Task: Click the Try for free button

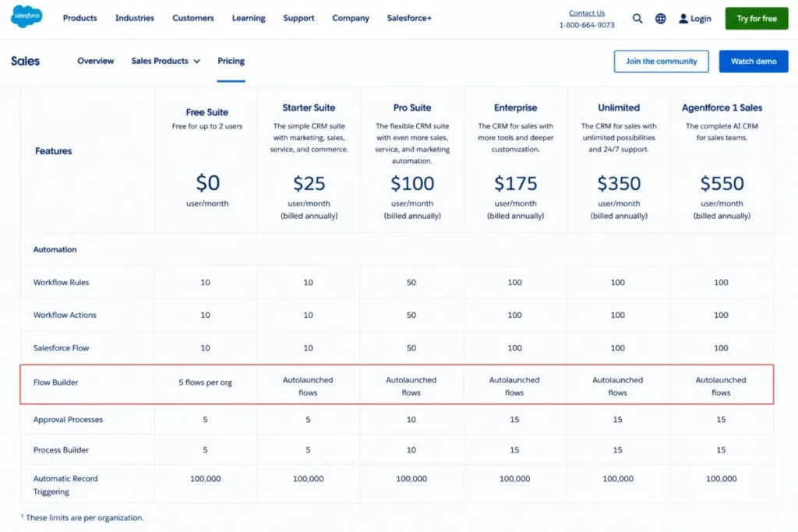Action: (756, 19)
